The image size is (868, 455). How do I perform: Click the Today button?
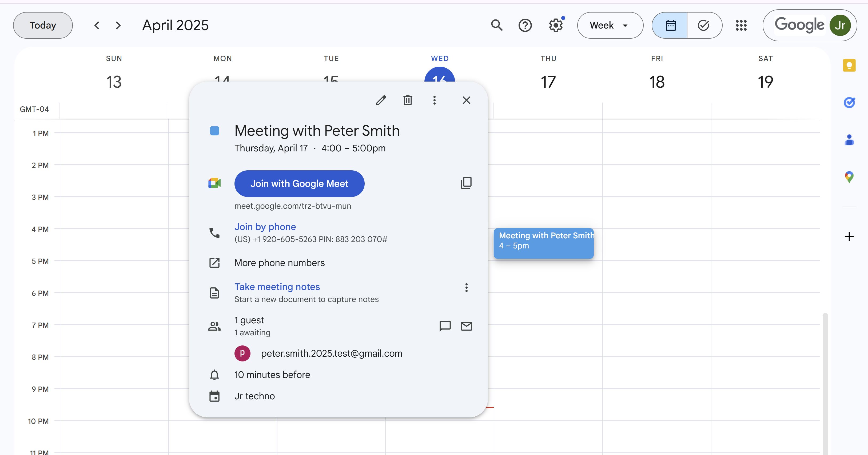(43, 25)
